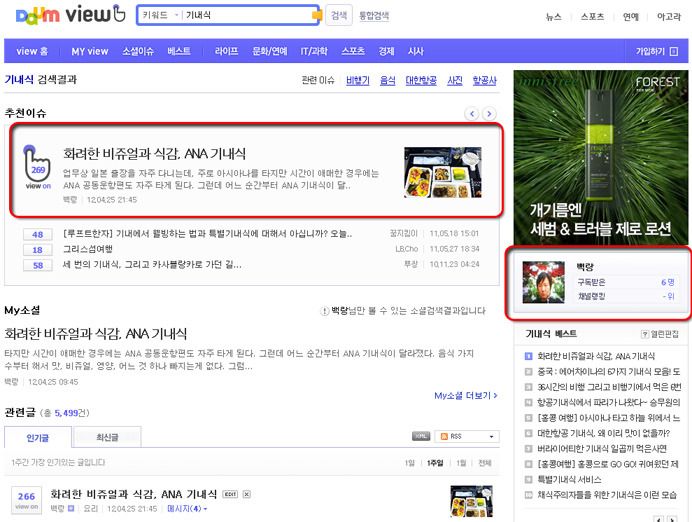The width and height of the screenshot is (692, 522).
Task: Open best list item 중국 : 에어차이나의 6가지 기내식
Action: click(609, 372)
